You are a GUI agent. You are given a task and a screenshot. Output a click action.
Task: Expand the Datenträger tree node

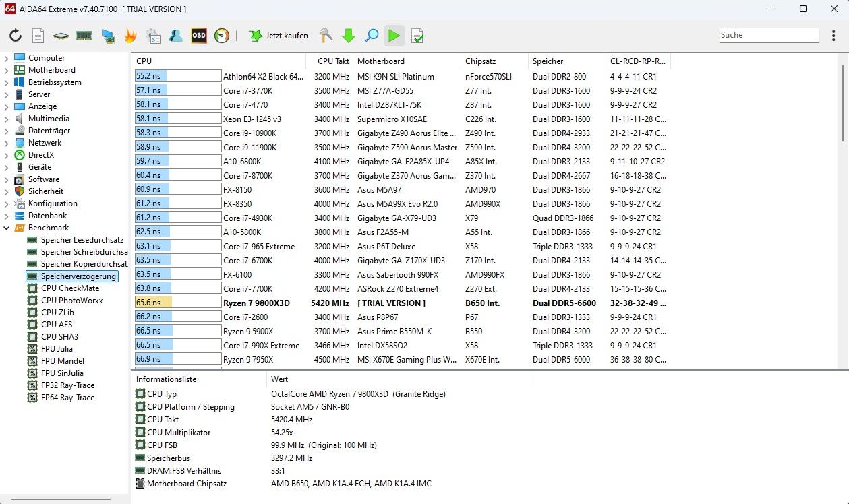point(7,131)
